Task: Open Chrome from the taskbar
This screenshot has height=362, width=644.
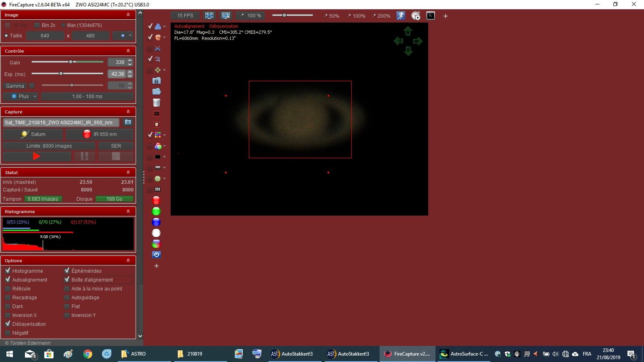Action: (x=87, y=354)
